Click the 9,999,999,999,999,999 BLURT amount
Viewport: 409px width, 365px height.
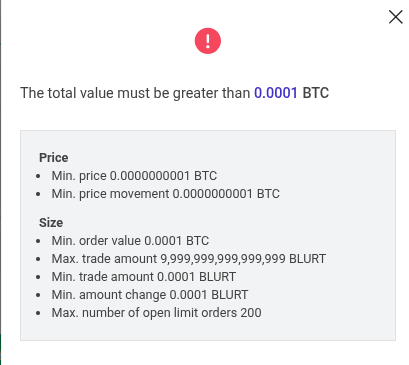click(243, 259)
